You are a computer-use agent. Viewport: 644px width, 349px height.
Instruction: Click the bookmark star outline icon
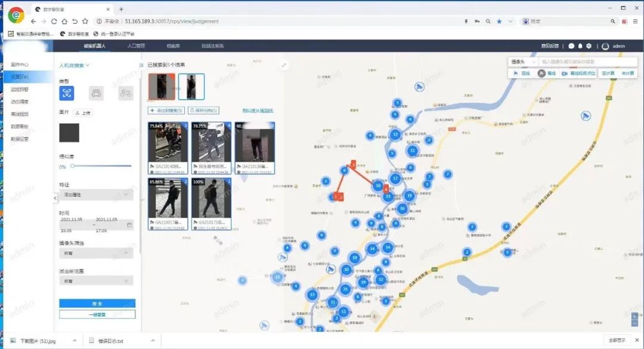[x=85, y=21]
